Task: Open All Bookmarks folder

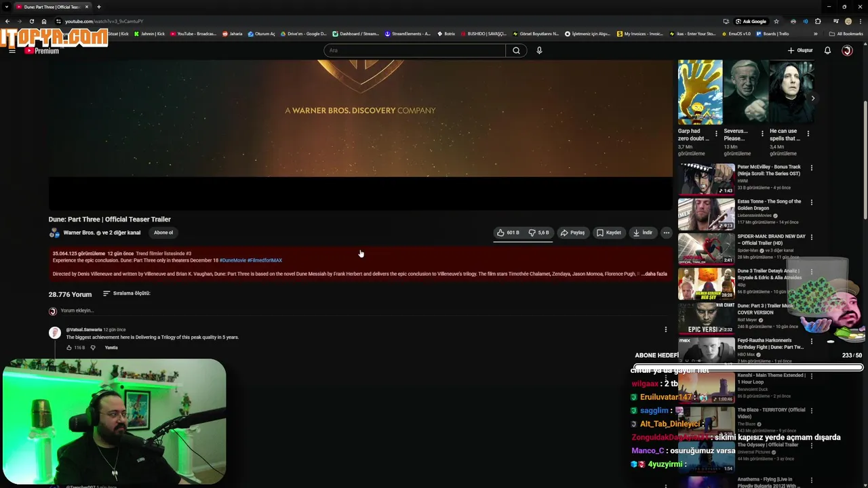Action: coord(846,34)
